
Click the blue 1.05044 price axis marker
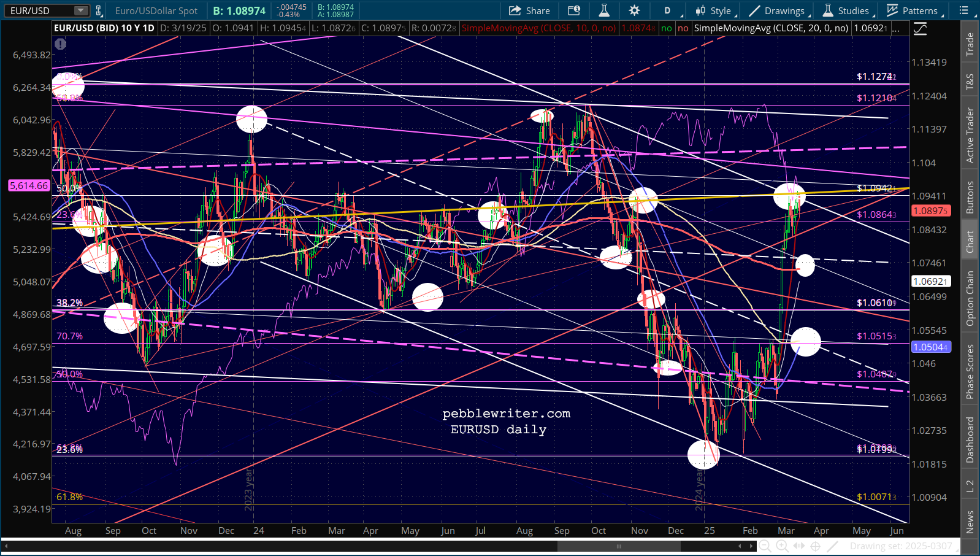pos(931,347)
